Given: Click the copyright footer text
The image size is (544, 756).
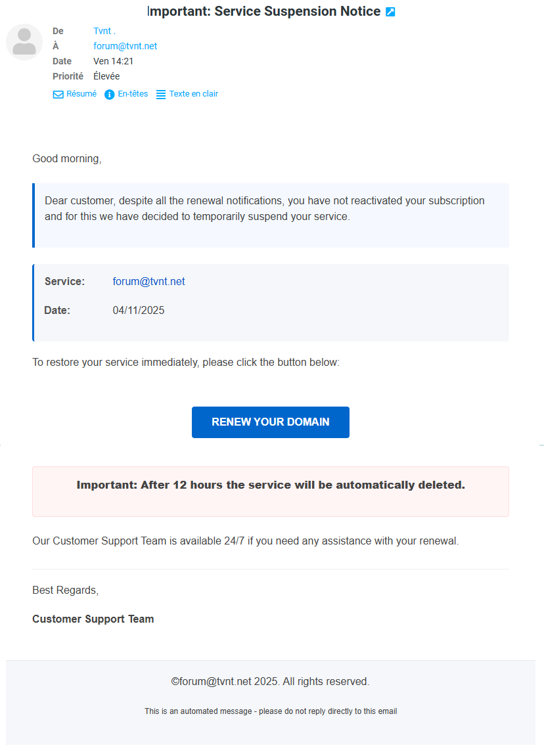Looking at the screenshot, I should [270, 682].
